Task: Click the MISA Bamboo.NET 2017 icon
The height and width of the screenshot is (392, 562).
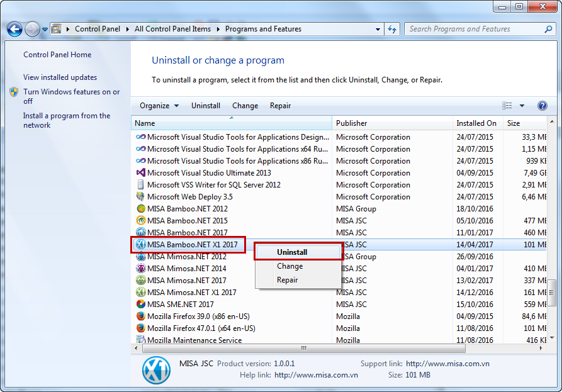Action: point(141,232)
